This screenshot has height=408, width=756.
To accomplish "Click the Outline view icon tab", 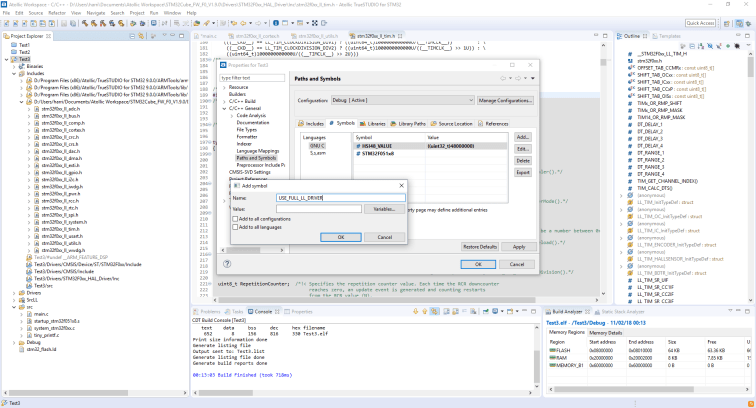I will pyautogui.click(x=621, y=35).
